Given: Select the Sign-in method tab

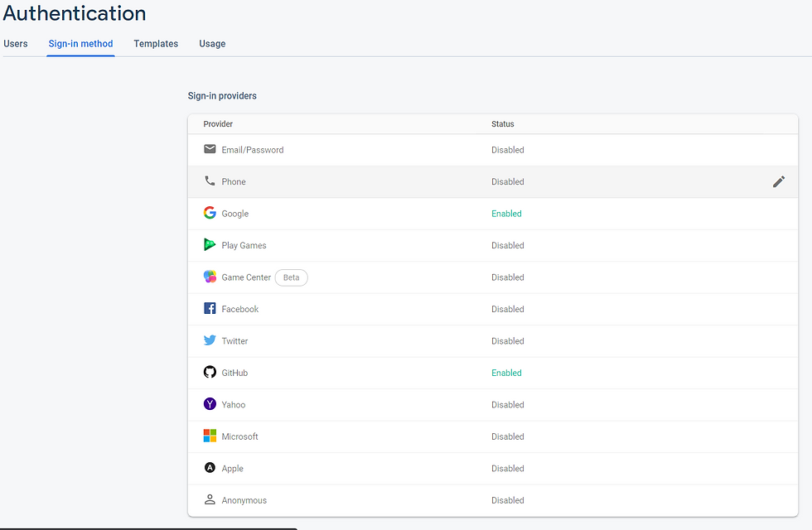Looking at the screenshot, I should click(81, 43).
